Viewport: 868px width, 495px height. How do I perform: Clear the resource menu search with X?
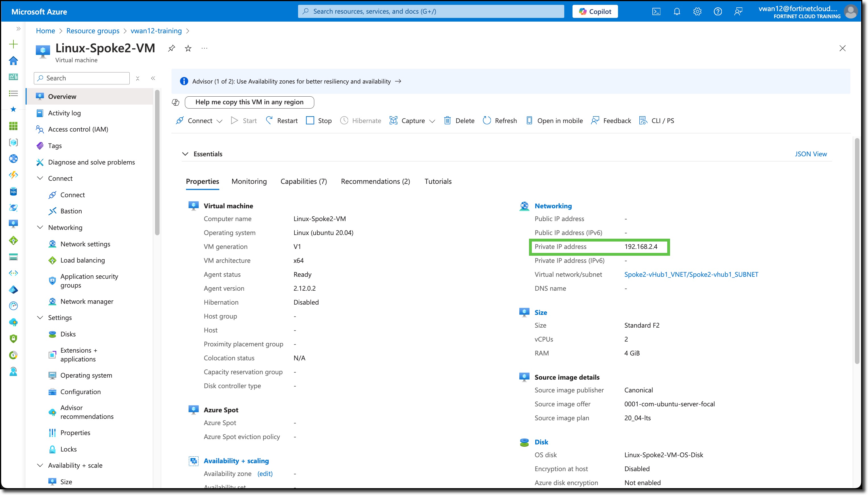(137, 78)
